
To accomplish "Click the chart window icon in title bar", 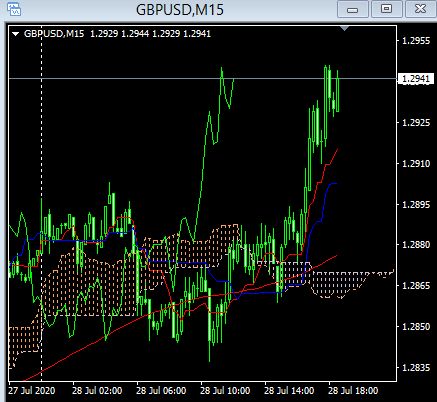I will (14, 9).
